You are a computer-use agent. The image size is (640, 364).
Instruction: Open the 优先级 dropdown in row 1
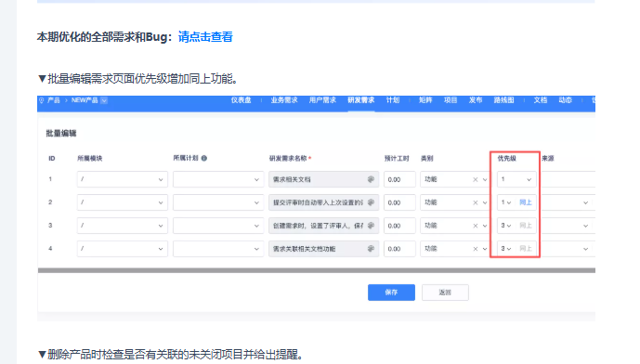[516, 179]
